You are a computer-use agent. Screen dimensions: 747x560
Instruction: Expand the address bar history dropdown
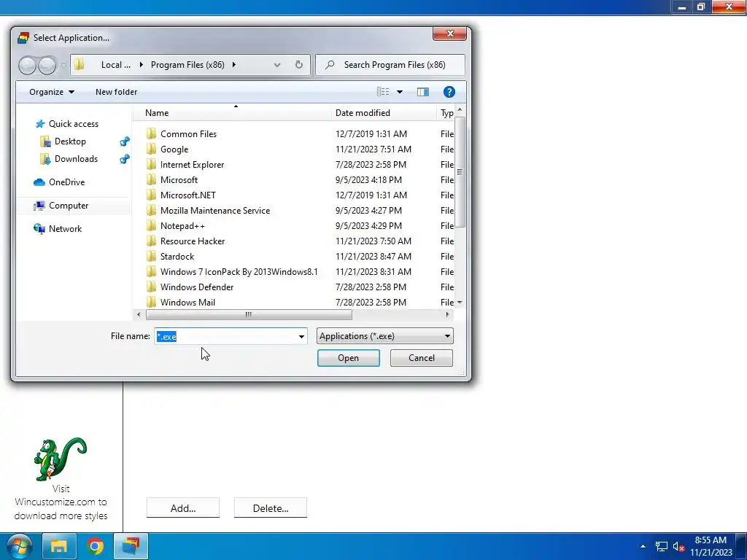[276, 65]
